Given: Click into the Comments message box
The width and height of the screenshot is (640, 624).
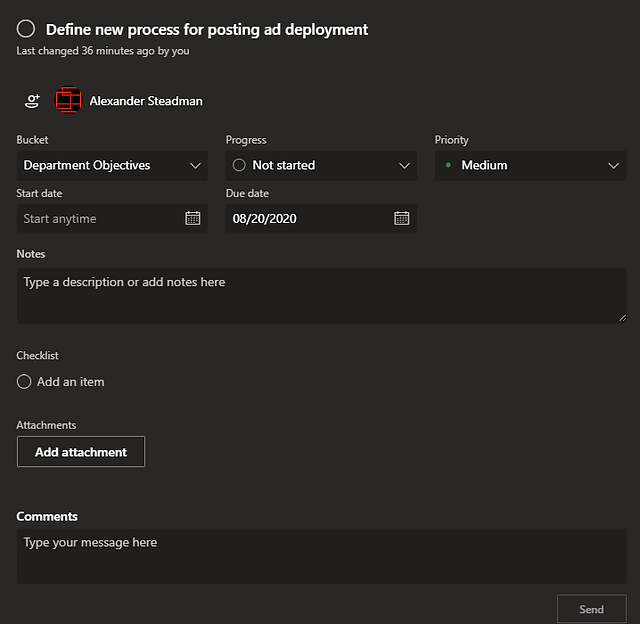Looking at the screenshot, I should coord(321,556).
